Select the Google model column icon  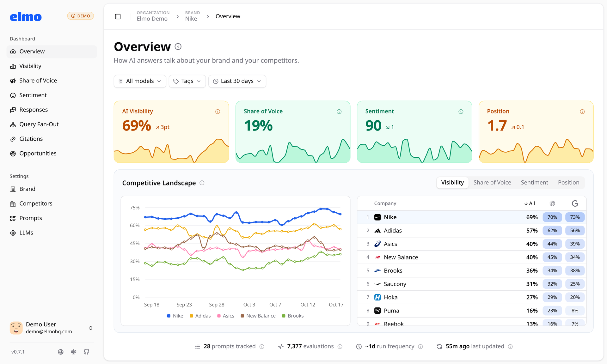click(575, 203)
